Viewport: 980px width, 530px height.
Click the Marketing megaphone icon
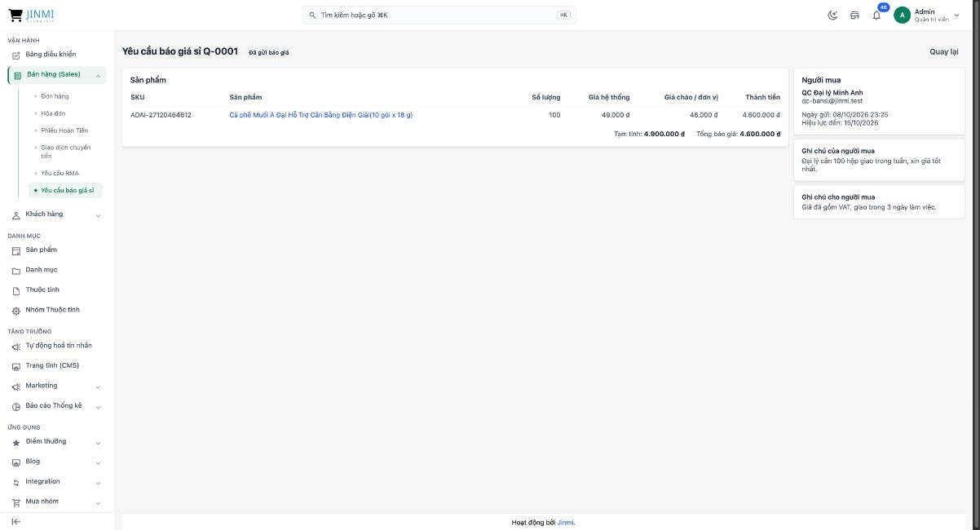pos(16,386)
